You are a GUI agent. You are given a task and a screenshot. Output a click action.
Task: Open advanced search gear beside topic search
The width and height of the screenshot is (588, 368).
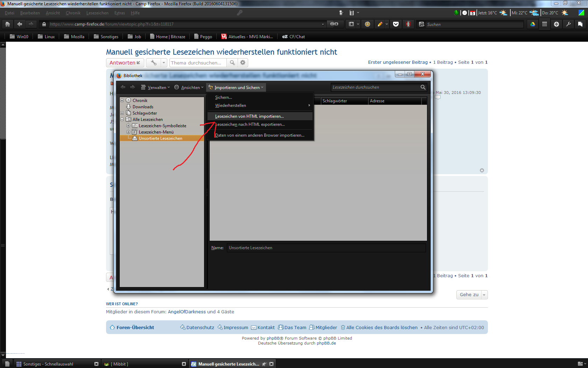243,63
